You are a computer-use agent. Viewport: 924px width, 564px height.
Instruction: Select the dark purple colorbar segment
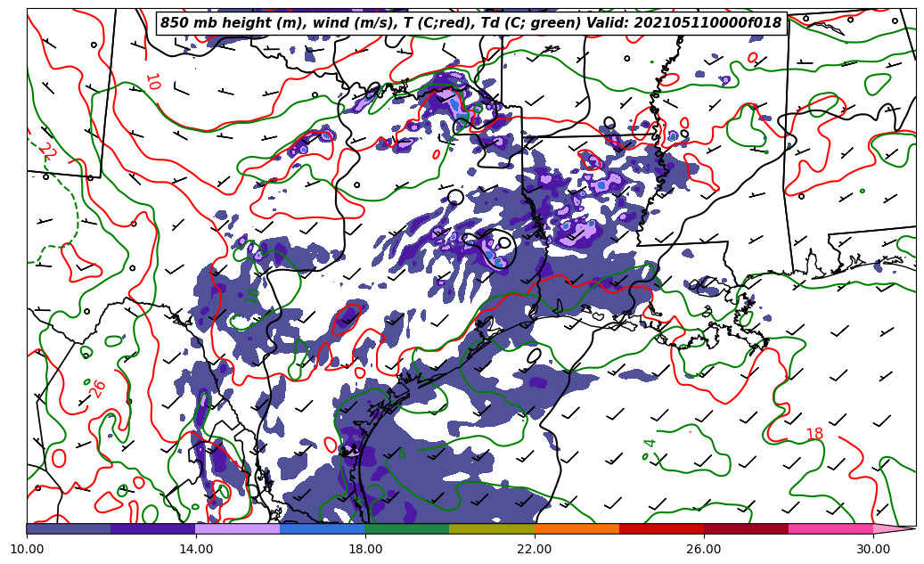pos(153,528)
